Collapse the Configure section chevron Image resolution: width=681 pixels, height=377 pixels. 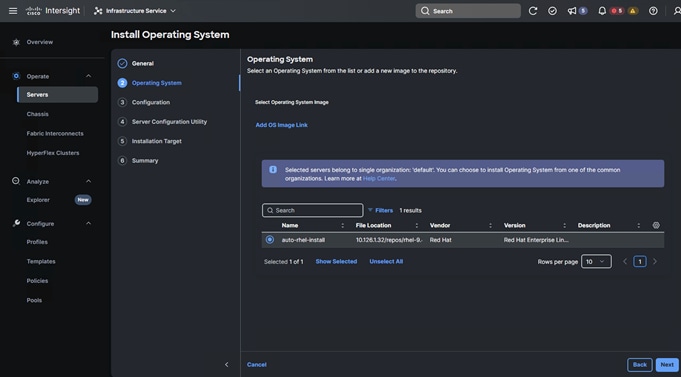(x=89, y=223)
